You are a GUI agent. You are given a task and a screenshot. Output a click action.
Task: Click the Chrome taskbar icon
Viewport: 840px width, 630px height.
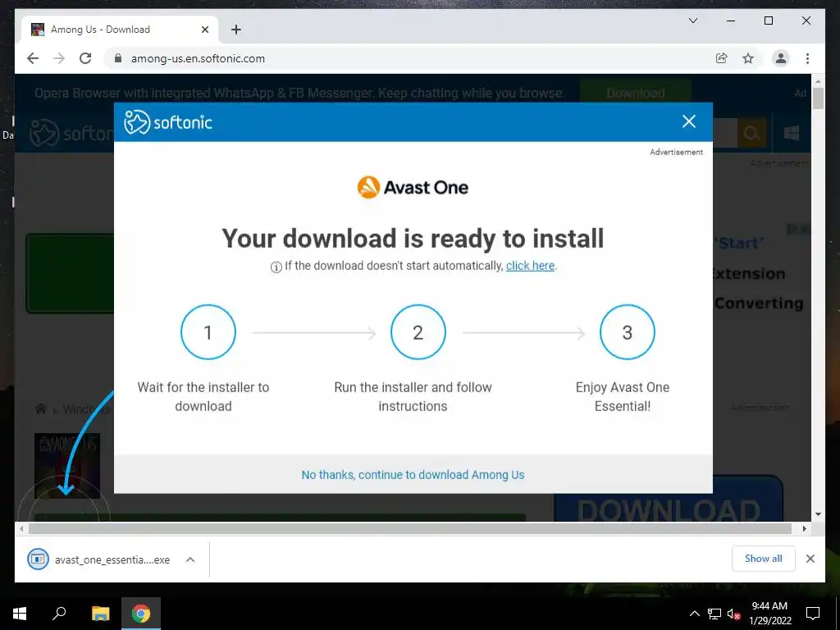click(141, 614)
